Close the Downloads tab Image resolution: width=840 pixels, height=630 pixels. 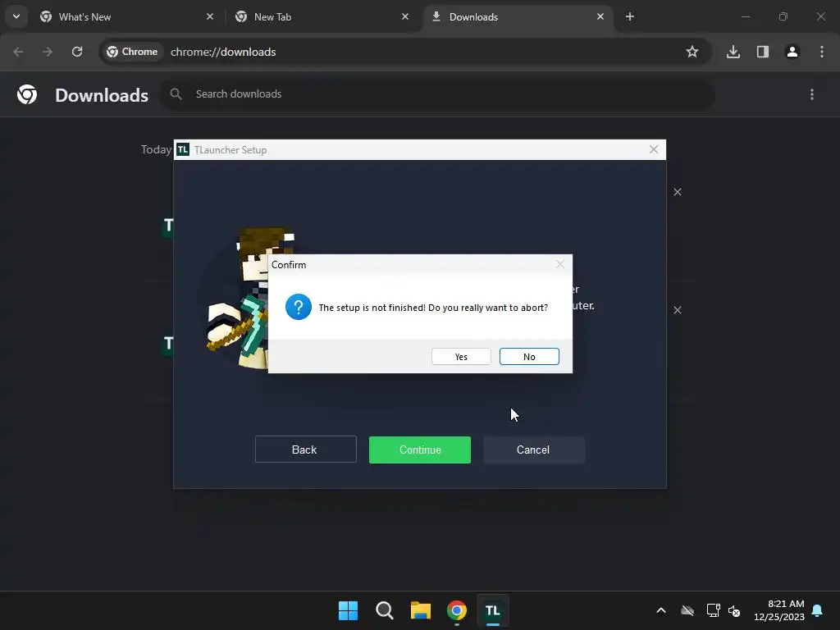[600, 16]
